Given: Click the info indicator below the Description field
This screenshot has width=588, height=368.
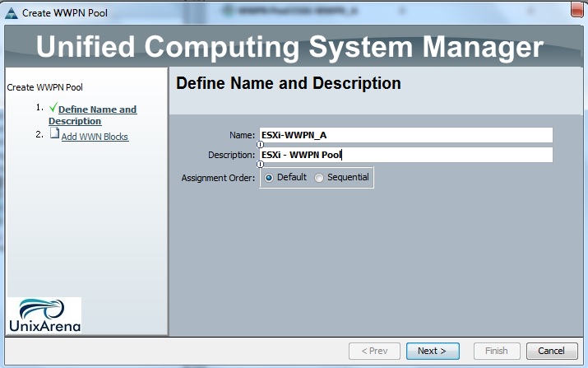Looking at the screenshot, I should coord(260,164).
